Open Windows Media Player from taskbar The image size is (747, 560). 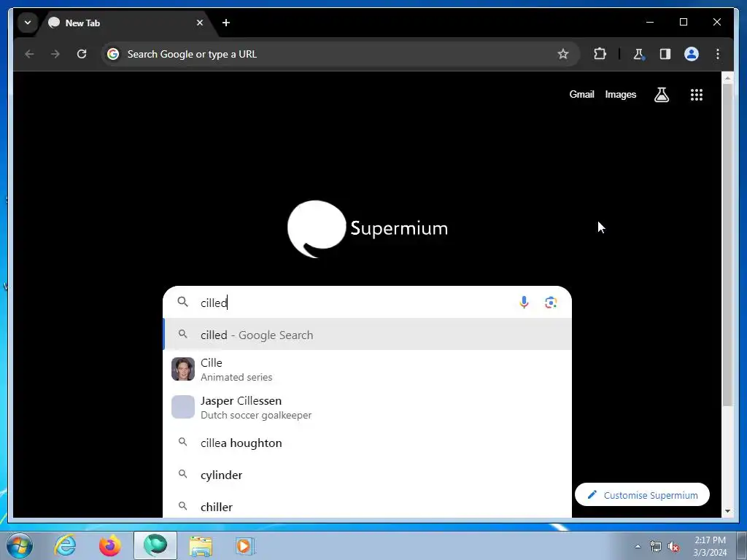pos(245,545)
